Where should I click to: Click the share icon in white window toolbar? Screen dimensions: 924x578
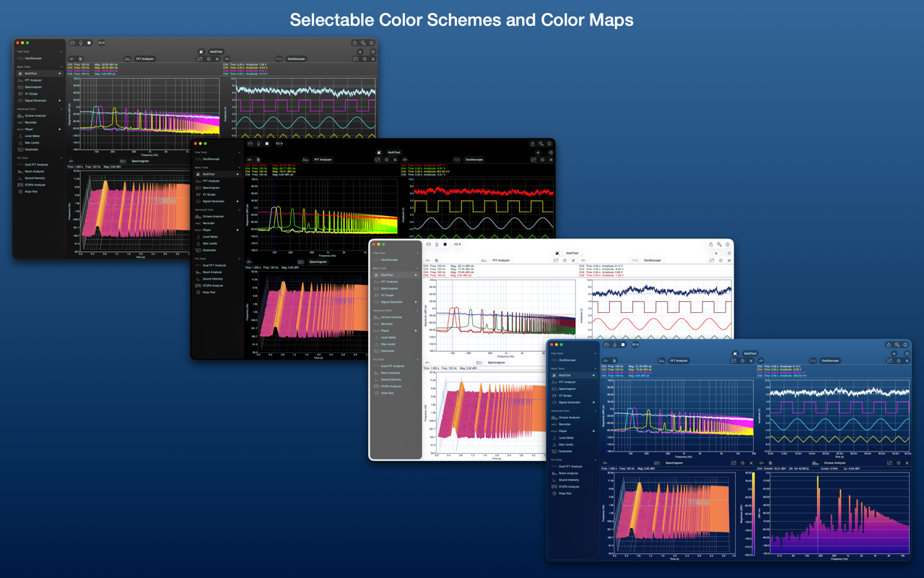click(x=711, y=244)
